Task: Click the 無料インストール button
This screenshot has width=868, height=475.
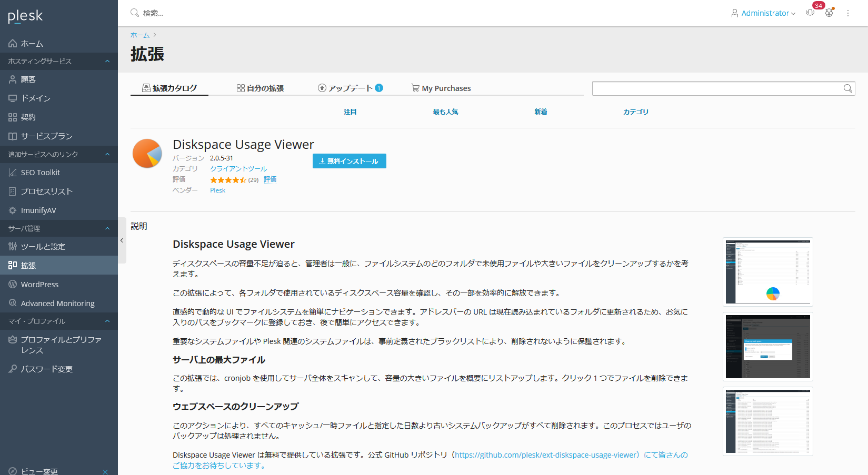Action: (349, 161)
